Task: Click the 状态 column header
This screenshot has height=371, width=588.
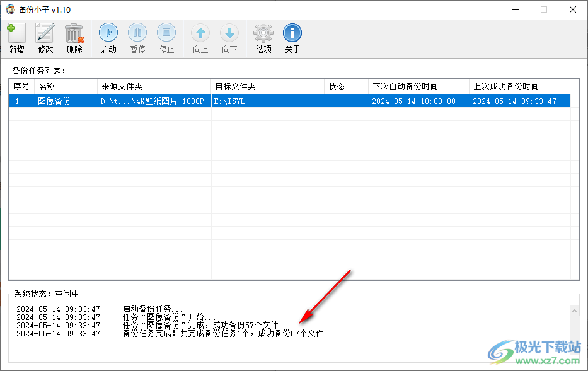Action: pos(346,86)
